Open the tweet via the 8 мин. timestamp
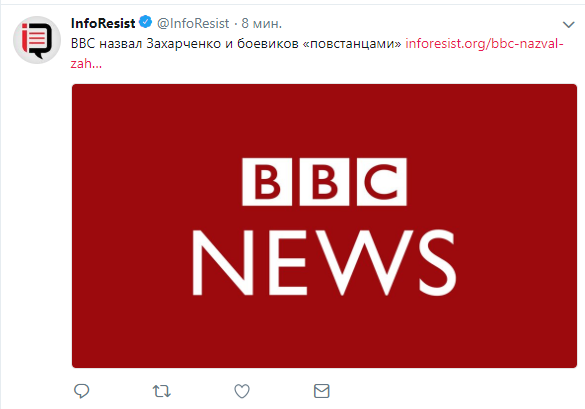This screenshot has height=409, width=585. [x=262, y=23]
